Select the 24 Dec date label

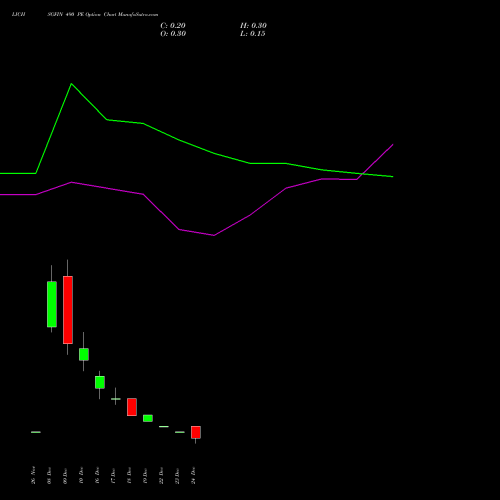tap(193, 475)
